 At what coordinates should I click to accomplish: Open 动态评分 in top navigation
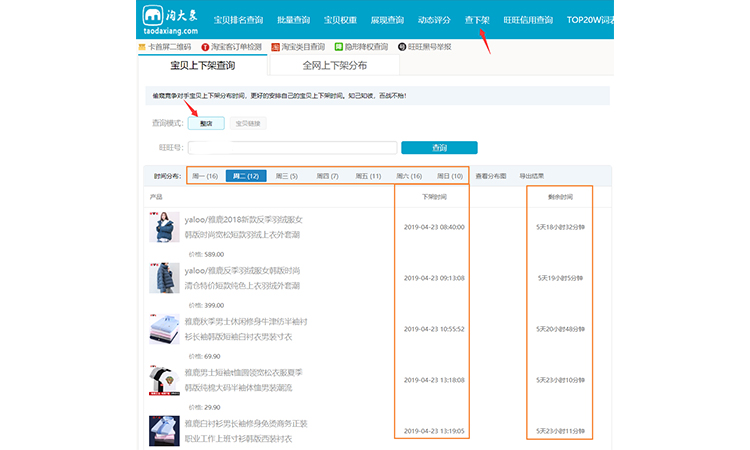434,20
